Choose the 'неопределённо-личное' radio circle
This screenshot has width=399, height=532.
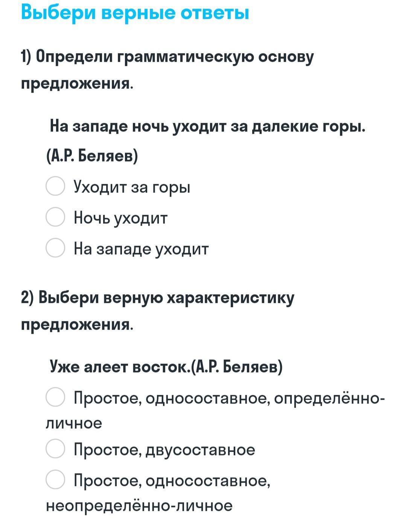(55, 480)
